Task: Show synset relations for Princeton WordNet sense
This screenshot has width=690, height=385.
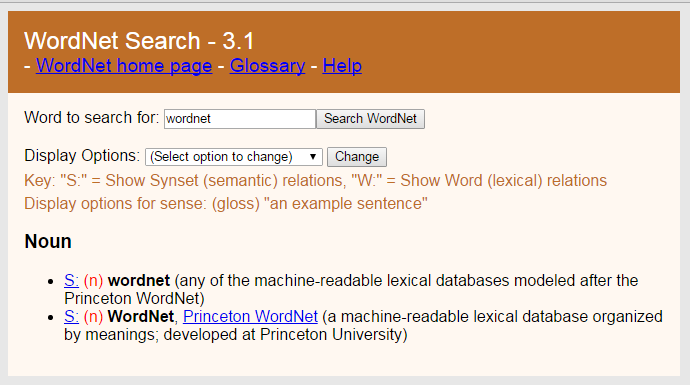Action: click(71, 316)
